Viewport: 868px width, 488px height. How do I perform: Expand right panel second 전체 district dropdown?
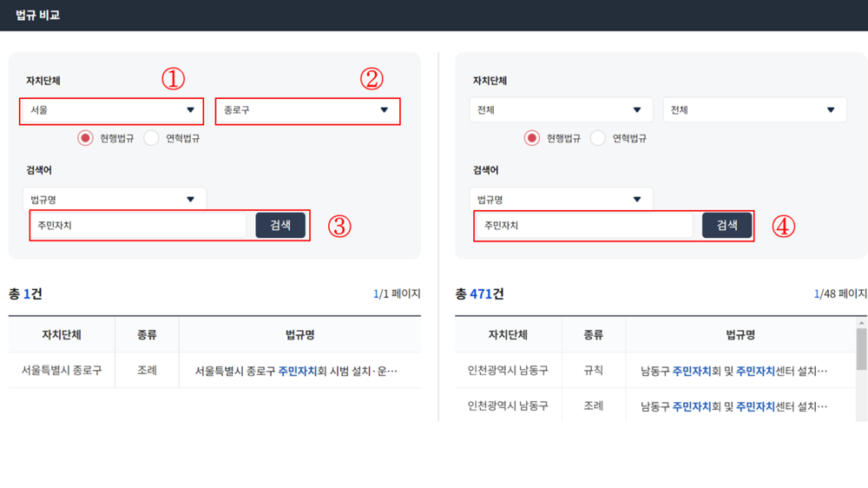(x=754, y=110)
